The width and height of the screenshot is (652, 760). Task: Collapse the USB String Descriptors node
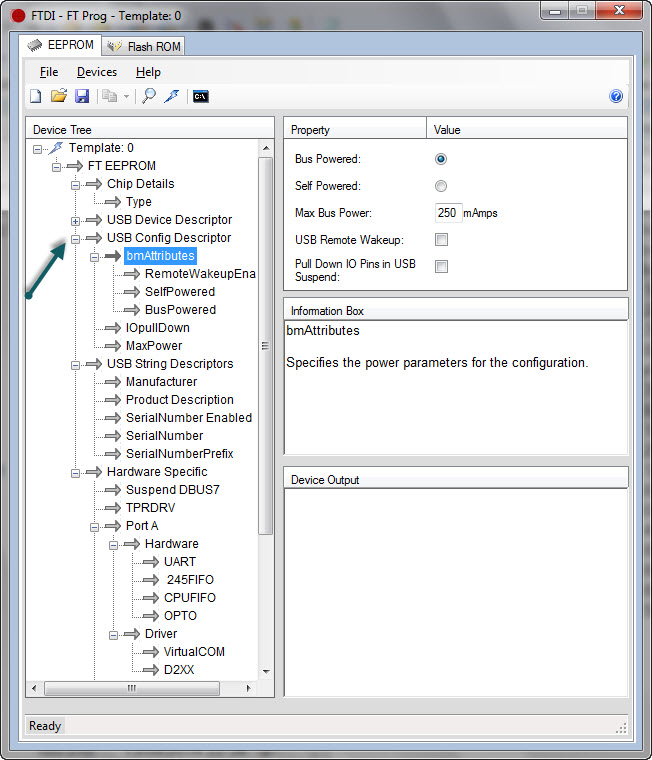click(75, 365)
